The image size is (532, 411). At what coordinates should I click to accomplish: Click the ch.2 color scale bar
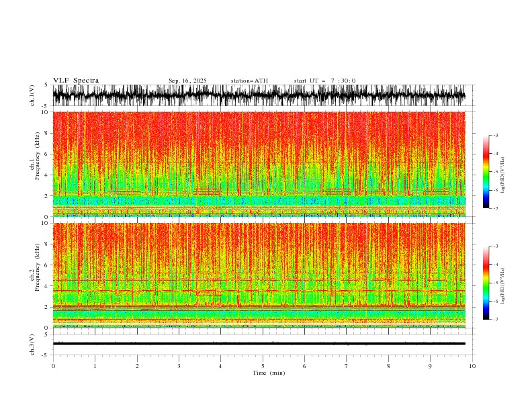[x=486, y=283]
